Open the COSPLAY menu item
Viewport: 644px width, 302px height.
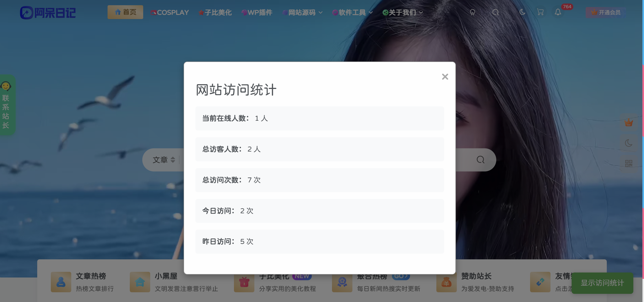[170, 12]
